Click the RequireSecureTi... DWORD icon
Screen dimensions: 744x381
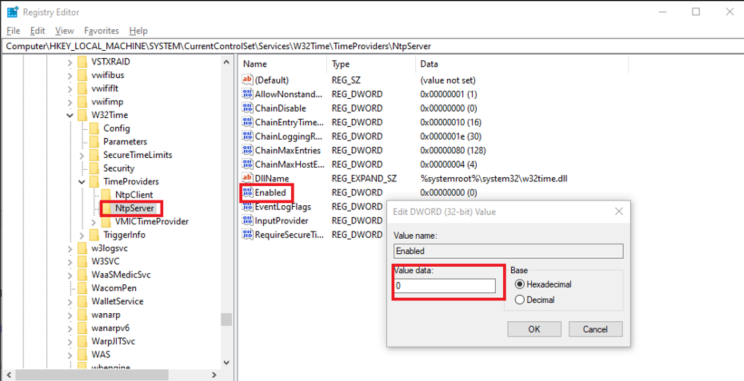click(248, 234)
